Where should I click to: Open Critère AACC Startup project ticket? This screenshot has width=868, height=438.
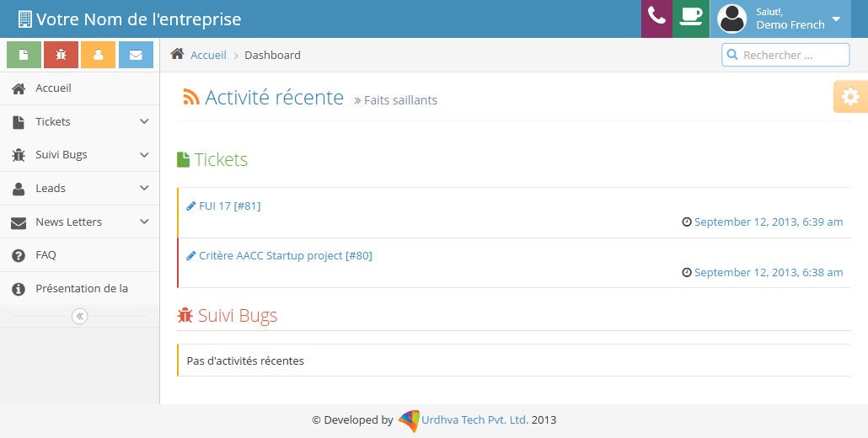tap(285, 256)
